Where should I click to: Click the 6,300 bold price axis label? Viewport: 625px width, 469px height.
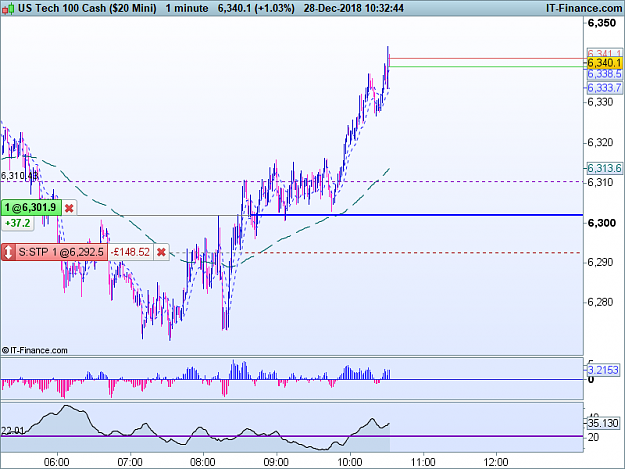point(602,223)
